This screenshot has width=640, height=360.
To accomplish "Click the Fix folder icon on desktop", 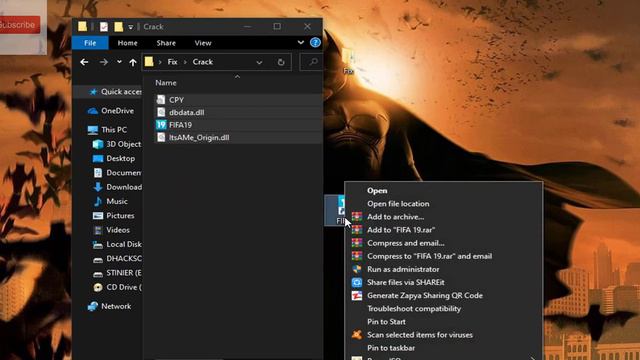I will click(x=348, y=60).
